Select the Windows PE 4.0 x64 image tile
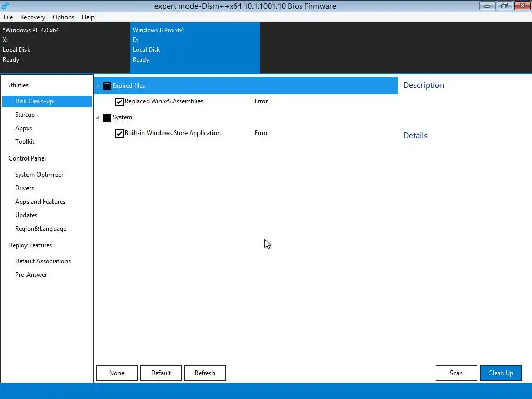 pyautogui.click(x=65, y=48)
